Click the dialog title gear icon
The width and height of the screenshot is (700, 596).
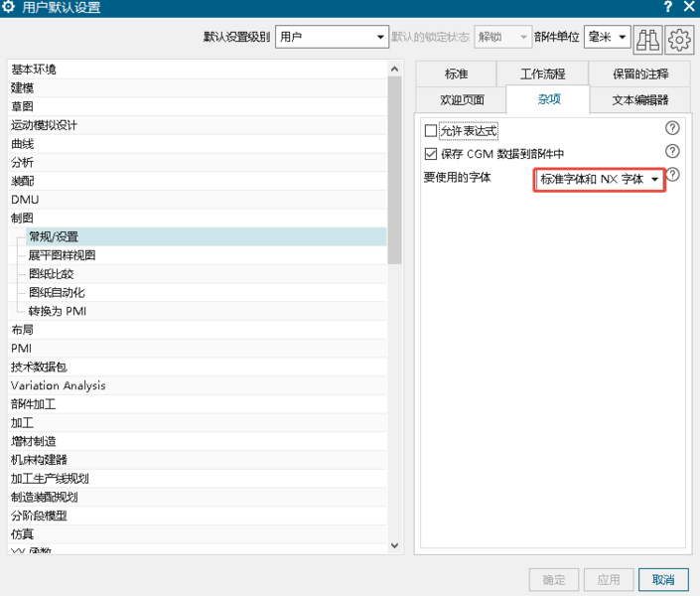(x=9, y=7)
